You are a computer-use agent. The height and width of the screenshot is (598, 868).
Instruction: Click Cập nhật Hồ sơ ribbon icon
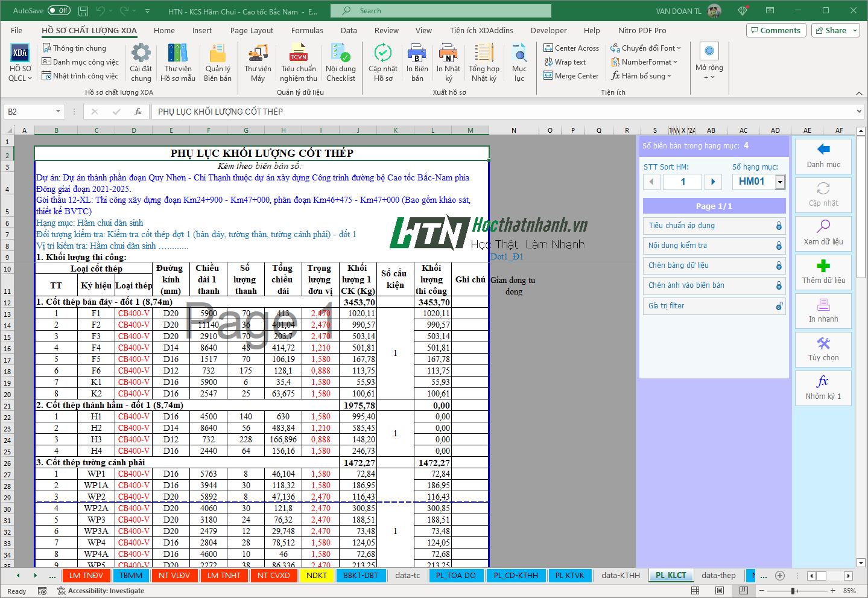[x=382, y=62]
